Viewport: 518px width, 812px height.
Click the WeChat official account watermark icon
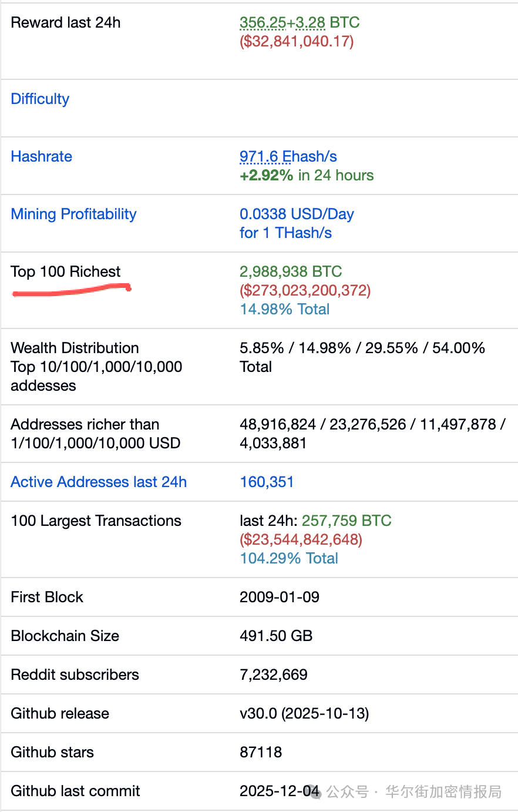[316, 792]
